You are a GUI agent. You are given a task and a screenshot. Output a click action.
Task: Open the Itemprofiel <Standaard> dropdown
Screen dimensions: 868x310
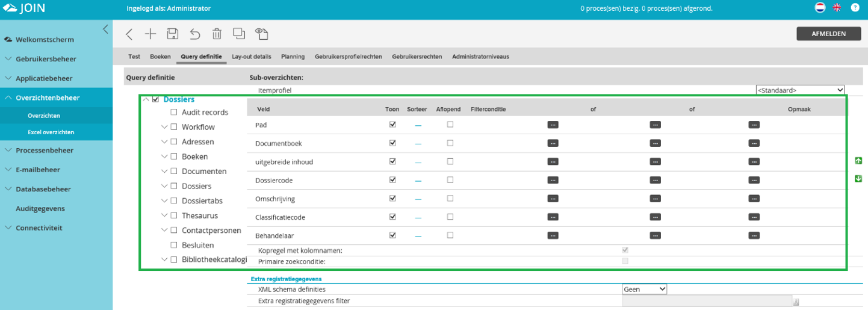800,90
